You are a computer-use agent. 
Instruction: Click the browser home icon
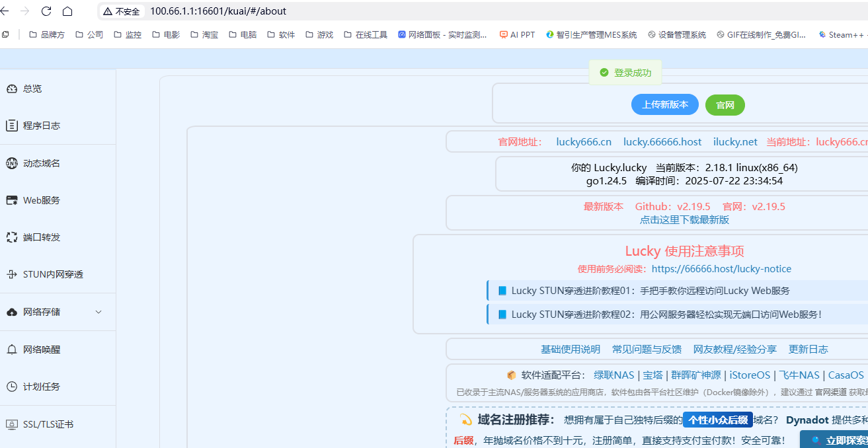[x=67, y=11]
